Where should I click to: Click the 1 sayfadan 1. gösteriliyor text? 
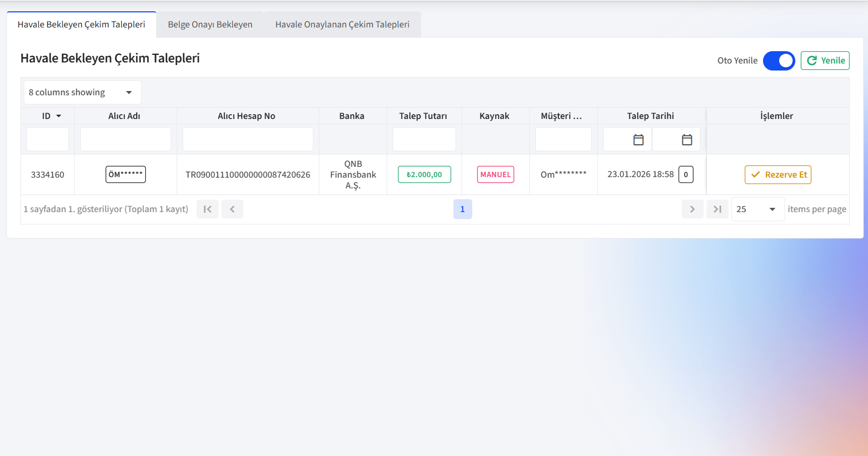106,209
